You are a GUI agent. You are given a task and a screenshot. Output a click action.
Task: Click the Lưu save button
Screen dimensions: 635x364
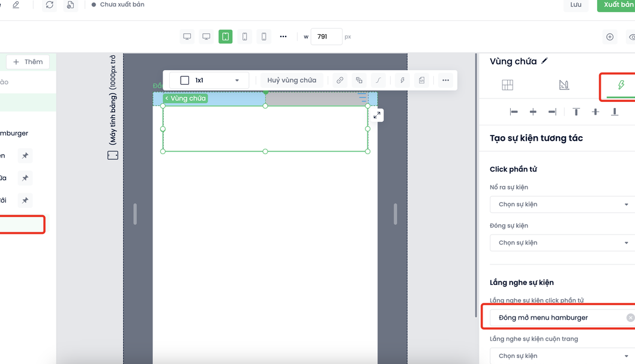click(x=576, y=5)
